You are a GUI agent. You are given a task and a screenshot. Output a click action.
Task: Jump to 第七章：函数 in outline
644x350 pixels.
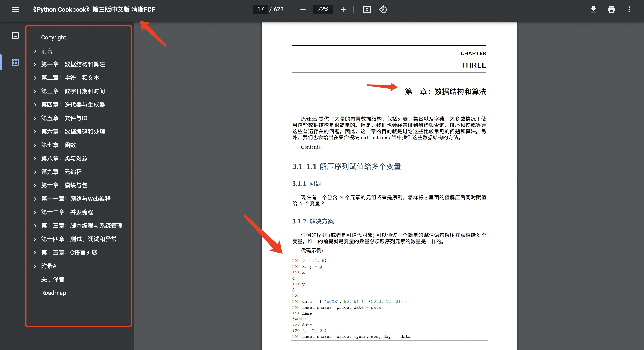(x=58, y=145)
